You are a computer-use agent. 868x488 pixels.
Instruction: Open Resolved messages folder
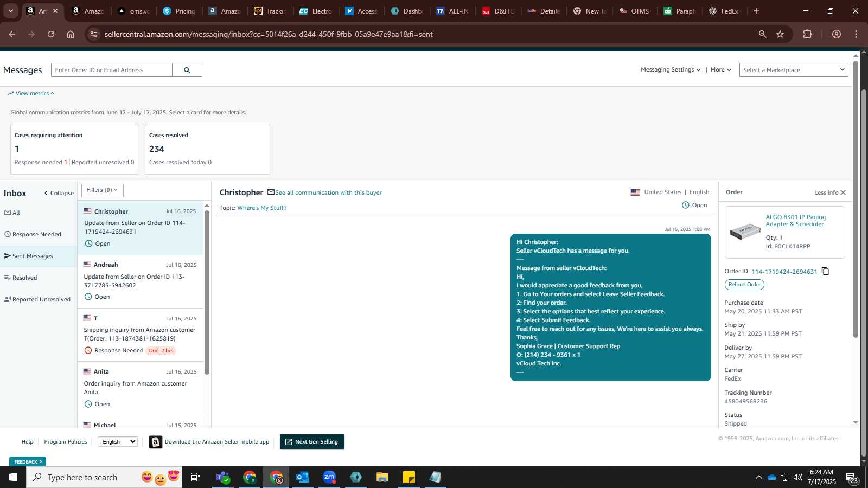click(39, 278)
